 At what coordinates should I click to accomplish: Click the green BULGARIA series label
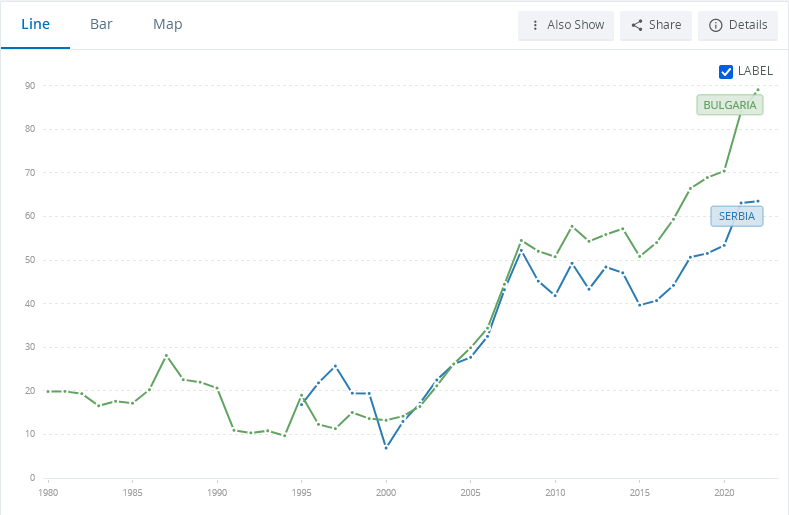729,105
